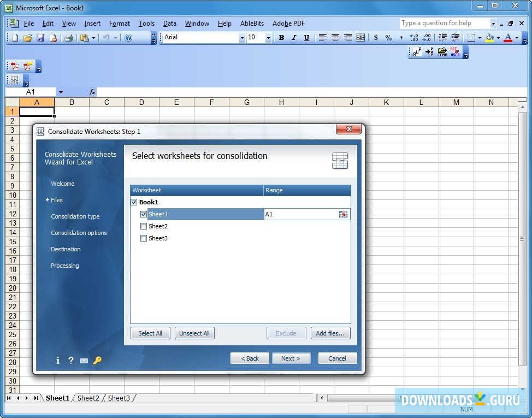Toggle italic formatting
The height and width of the screenshot is (418, 532).
point(294,38)
